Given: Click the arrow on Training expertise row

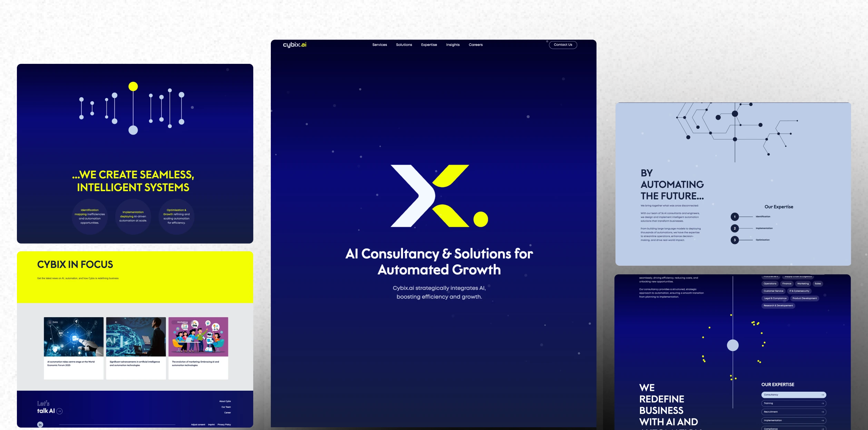Looking at the screenshot, I should tap(822, 403).
